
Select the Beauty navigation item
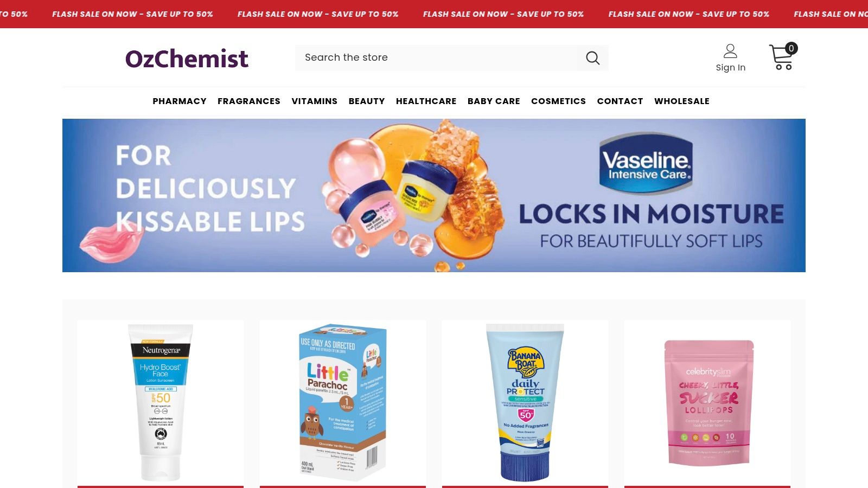pyautogui.click(x=367, y=101)
